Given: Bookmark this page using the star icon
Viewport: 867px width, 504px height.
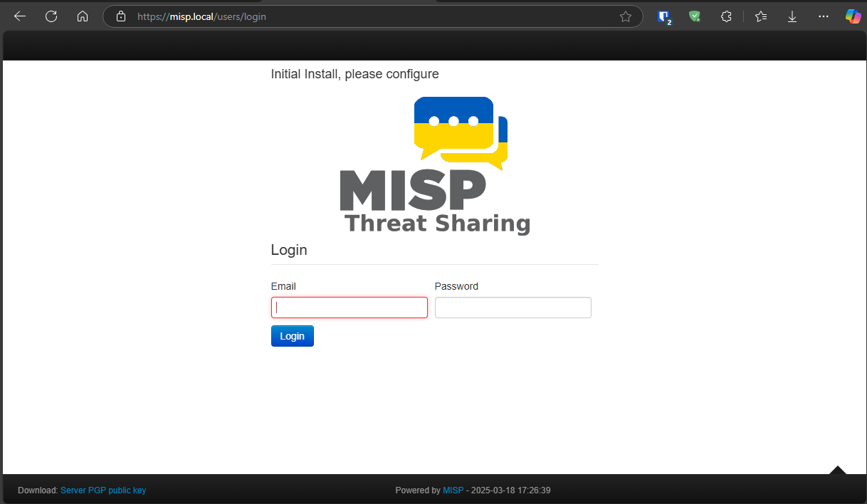Looking at the screenshot, I should click(625, 16).
